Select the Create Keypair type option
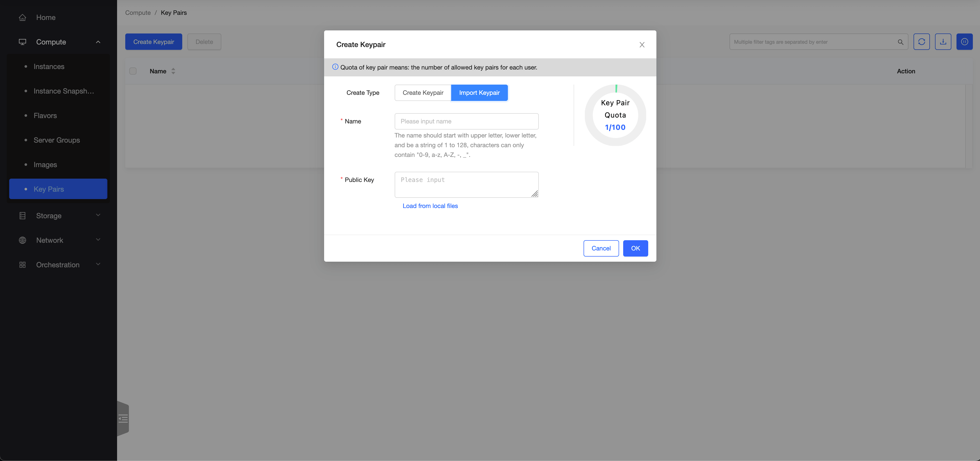This screenshot has height=461, width=980. pos(423,93)
